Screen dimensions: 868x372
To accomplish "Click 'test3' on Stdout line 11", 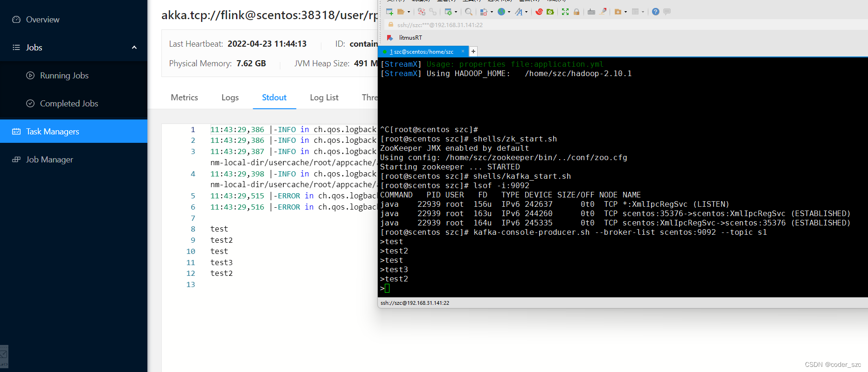I will tap(222, 263).
